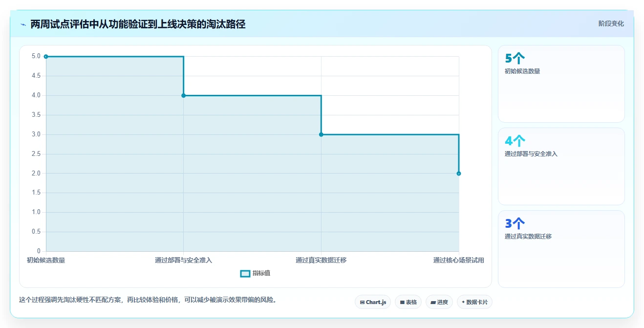Click the 表格 tag chip
Image resolution: width=644 pixels, height=328 pixels.
tap(408, 302)
